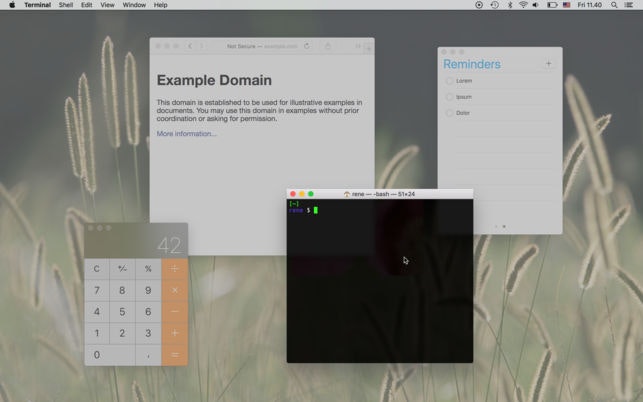Screen dimensions: 643x402
Task: Open the Shell menu
Action: pyautogui.click(x=66, y=5)
